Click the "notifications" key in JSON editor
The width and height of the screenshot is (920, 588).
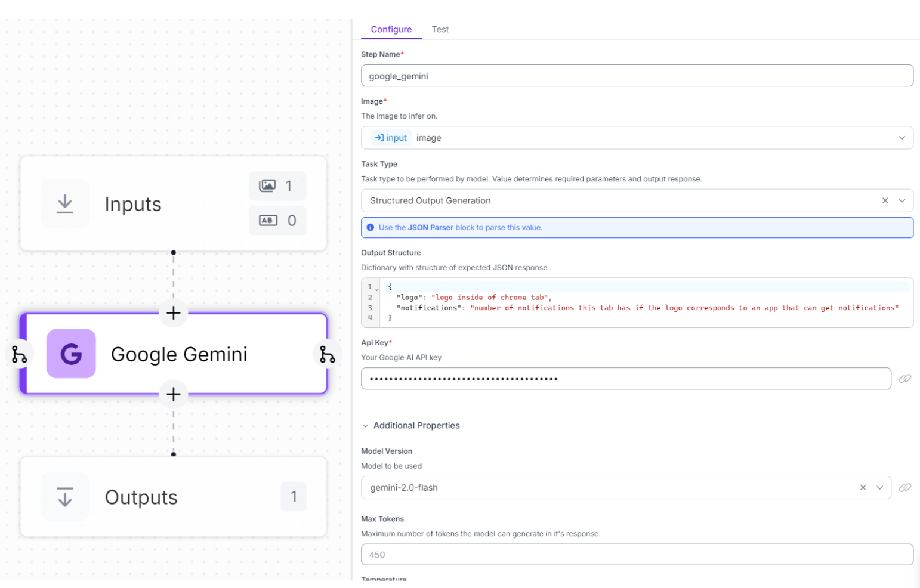[x=429, y=308]
